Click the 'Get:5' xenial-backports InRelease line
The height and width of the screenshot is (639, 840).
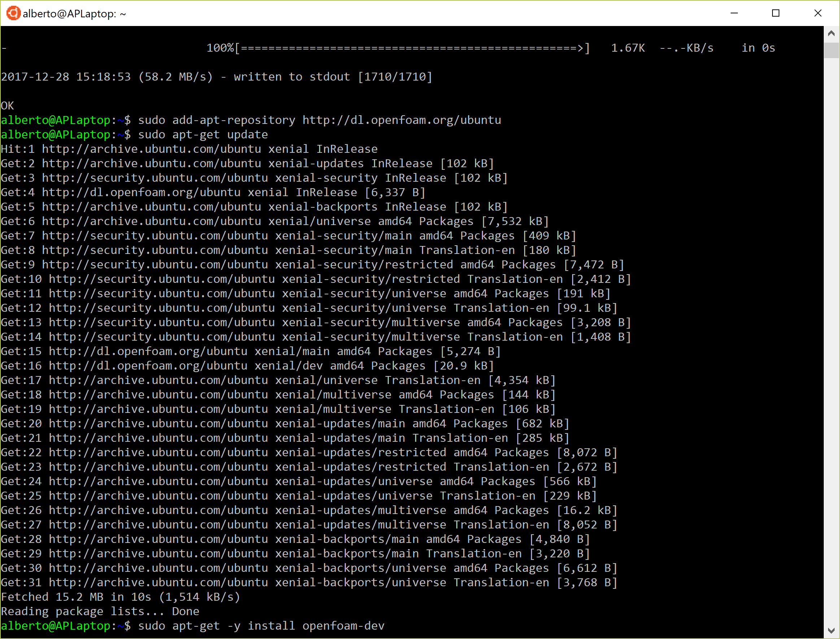[254, 207]
